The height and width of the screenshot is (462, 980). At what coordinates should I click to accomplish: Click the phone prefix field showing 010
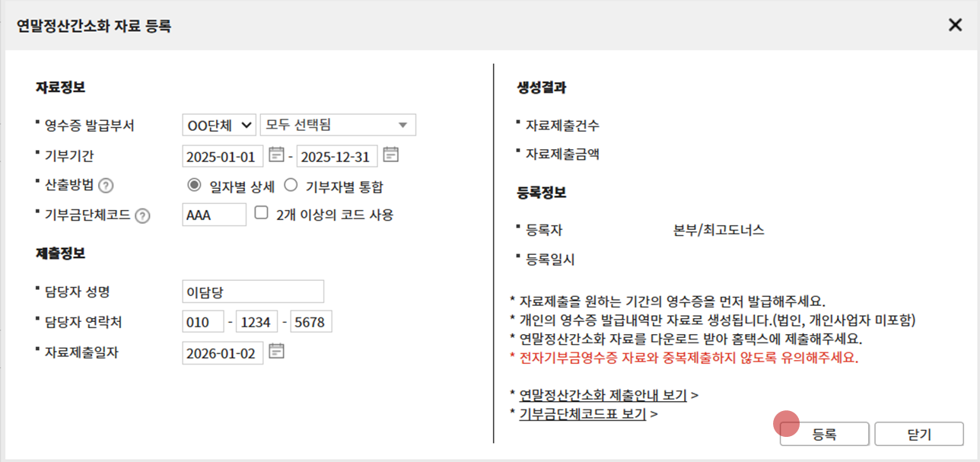coord(202,322)
